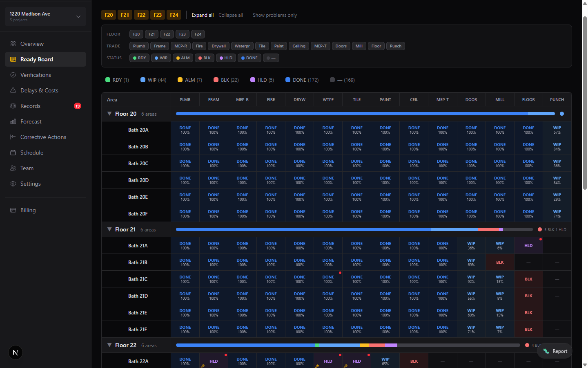Click the Floor 21 progress bar

(x=354, y=229)
